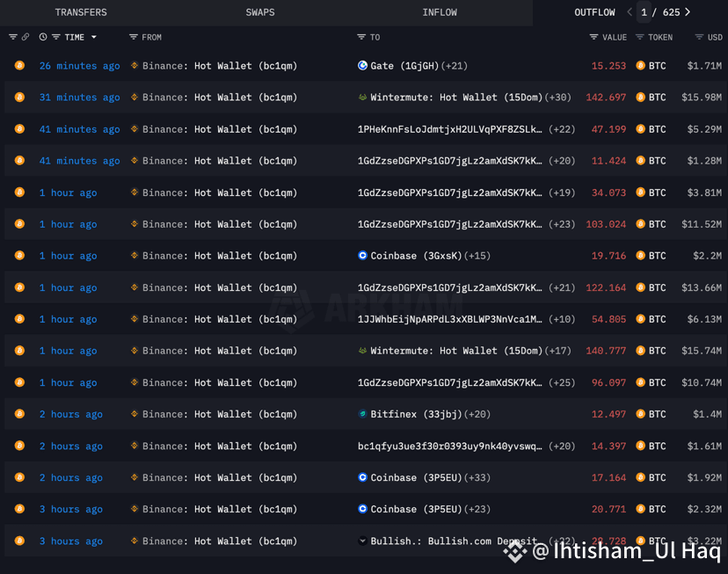Click BTC token icon in the 12.497 row

640,413
